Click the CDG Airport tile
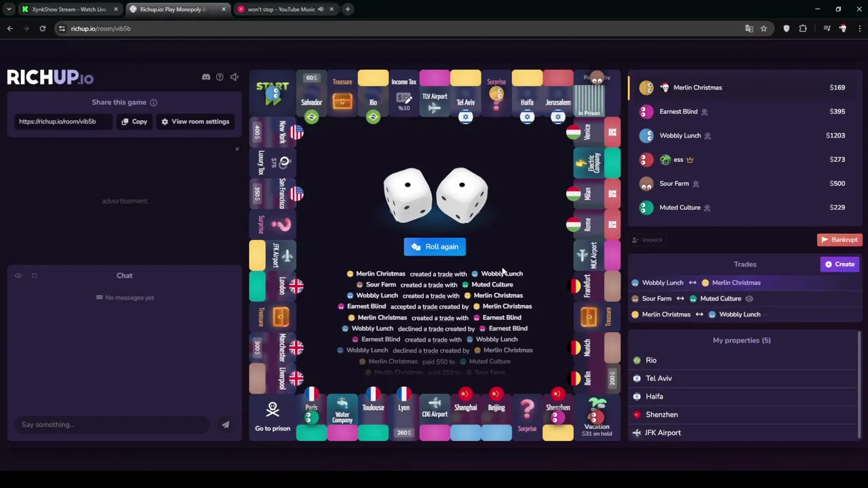The height and width of the screenshot is (488, 868). click(x=435, y=416)
